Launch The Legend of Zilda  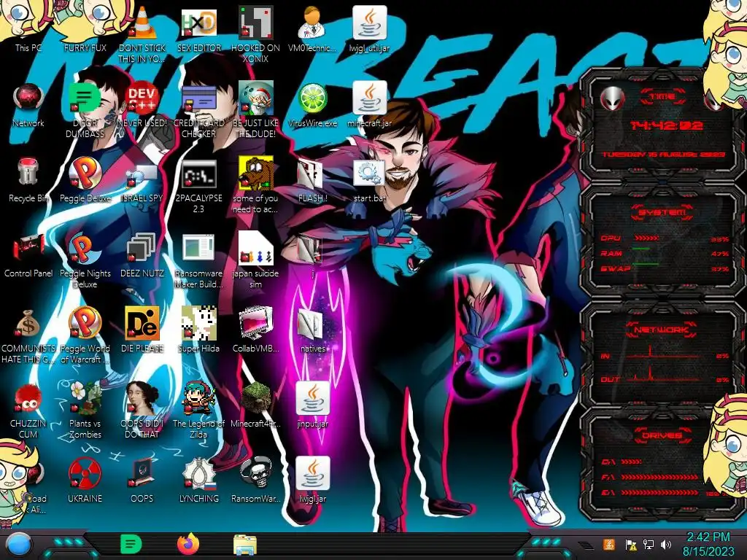(x=198, y=399)
